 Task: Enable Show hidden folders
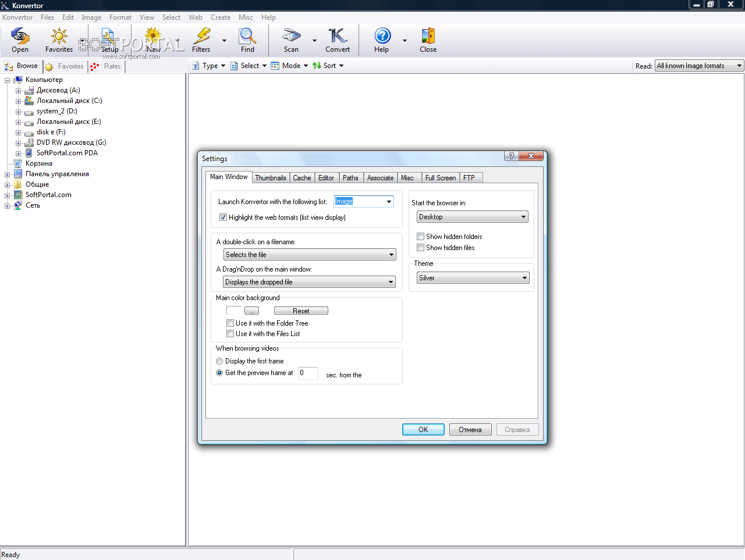pyautogui.click(x=420, y=237)
